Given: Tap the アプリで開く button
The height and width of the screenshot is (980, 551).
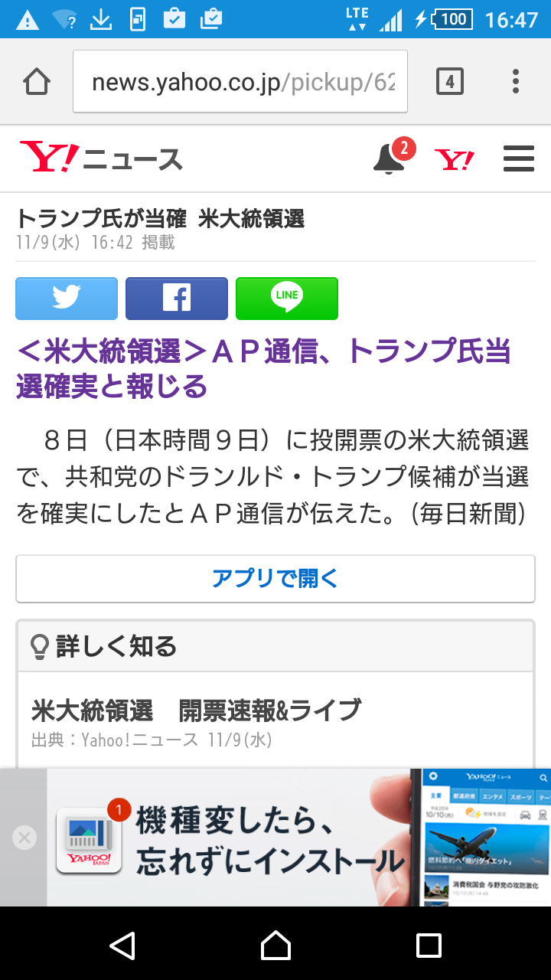Looking at the screenshot, I should (x=275, y=579).
